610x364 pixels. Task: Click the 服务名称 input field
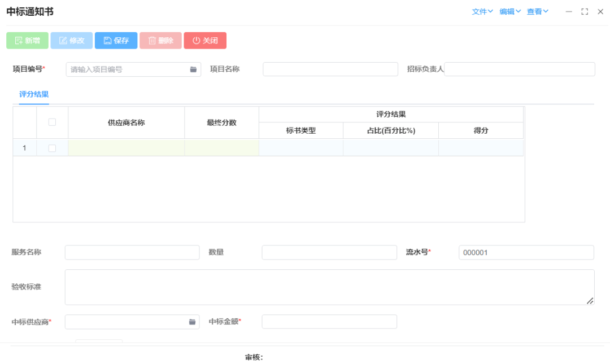tap(132, 252)
